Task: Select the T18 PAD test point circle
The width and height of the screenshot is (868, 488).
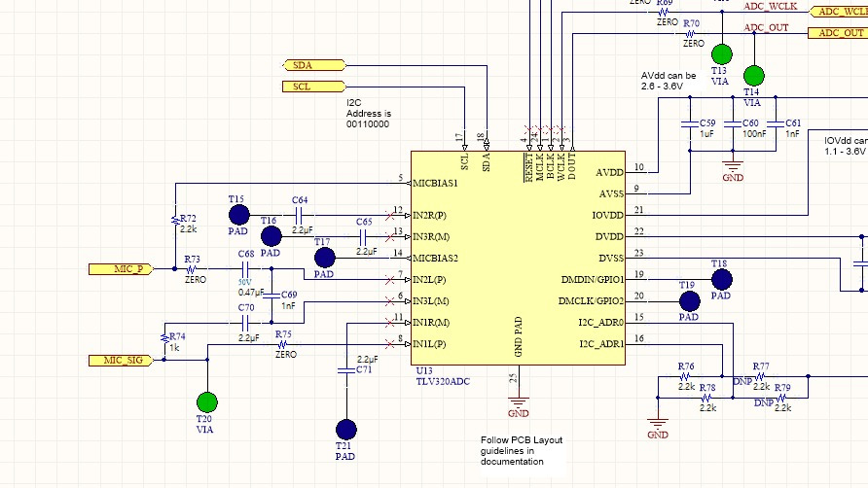Action: pyautogui.click(x=721, y=279)
